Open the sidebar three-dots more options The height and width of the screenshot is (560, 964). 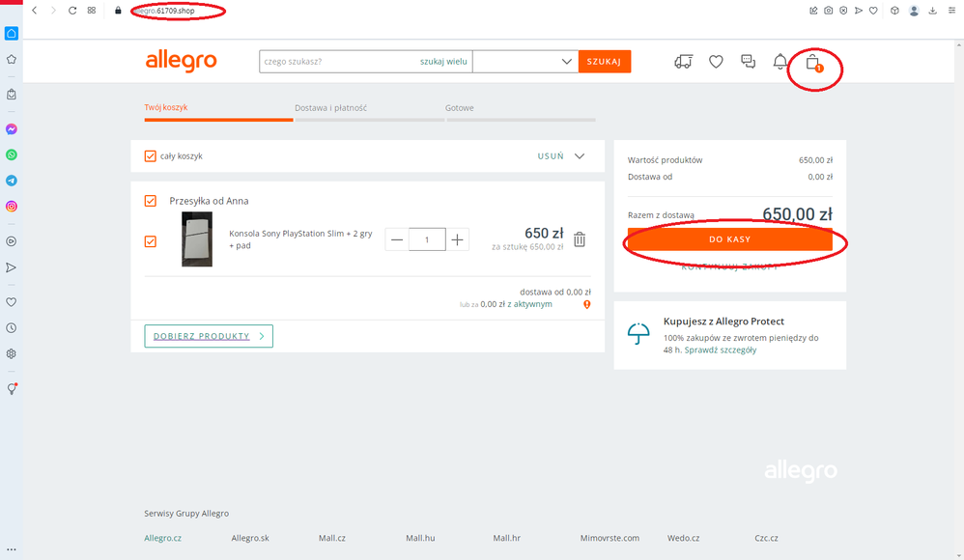tap(11, 549)
